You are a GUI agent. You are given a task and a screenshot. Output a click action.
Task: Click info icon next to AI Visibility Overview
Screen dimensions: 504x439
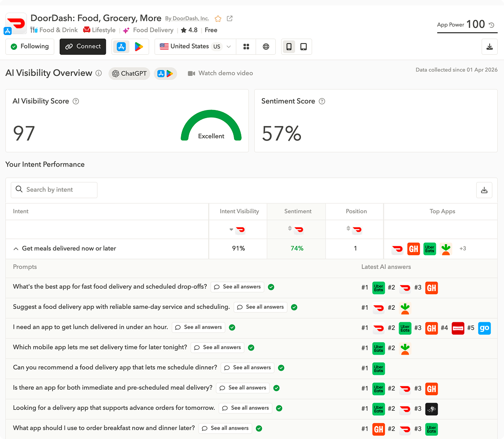pyautogui.click(x=99, y=73)
